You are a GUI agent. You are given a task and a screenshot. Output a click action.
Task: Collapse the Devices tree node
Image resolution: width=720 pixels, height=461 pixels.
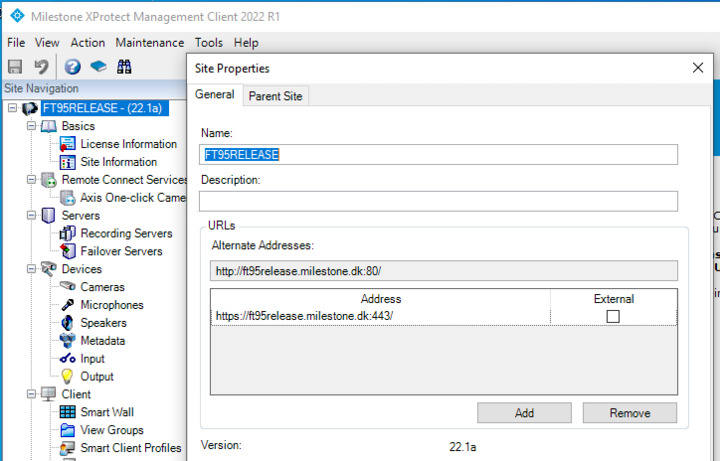tap(31, 269)
